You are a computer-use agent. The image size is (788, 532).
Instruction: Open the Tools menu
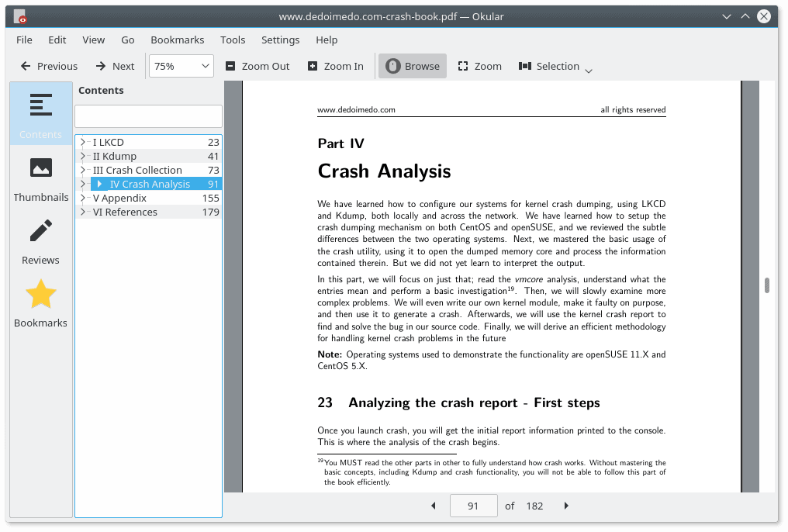click(x=233, y=40)
